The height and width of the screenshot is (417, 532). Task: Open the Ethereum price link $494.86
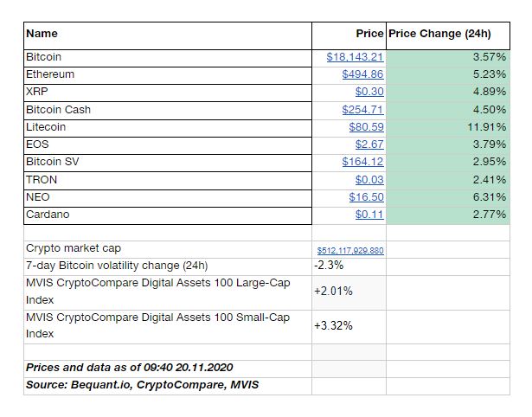362,74
